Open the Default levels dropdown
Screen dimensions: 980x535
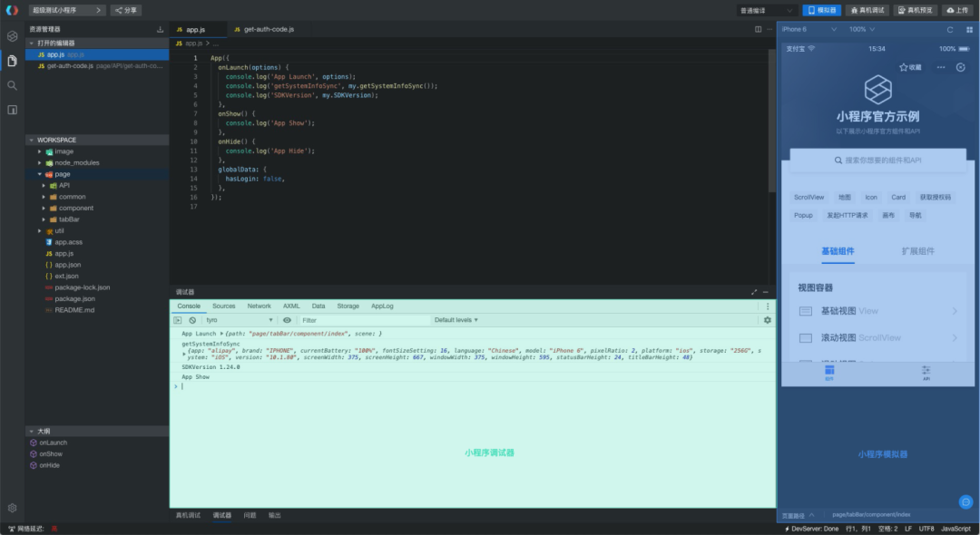pos(456,320)
